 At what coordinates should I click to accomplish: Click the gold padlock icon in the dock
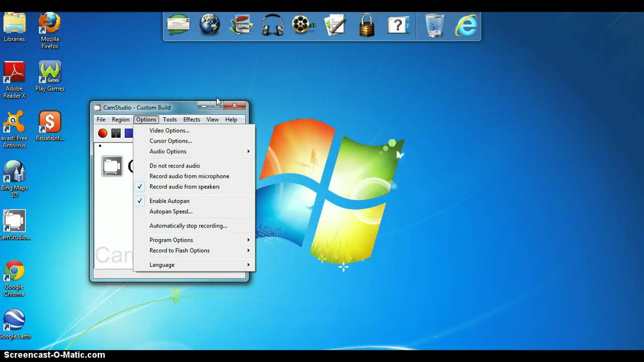[367, 25]
